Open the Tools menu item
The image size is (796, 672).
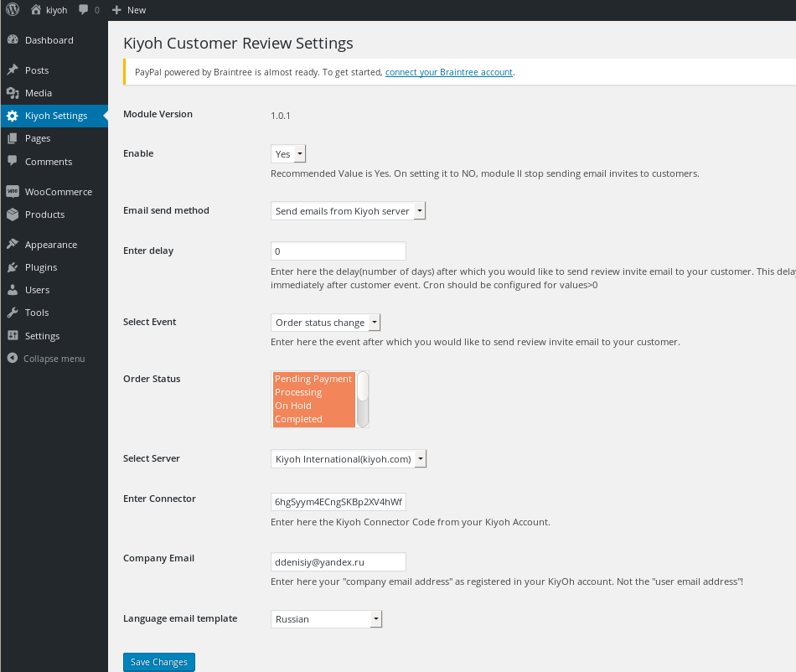(x=54, y=313)
